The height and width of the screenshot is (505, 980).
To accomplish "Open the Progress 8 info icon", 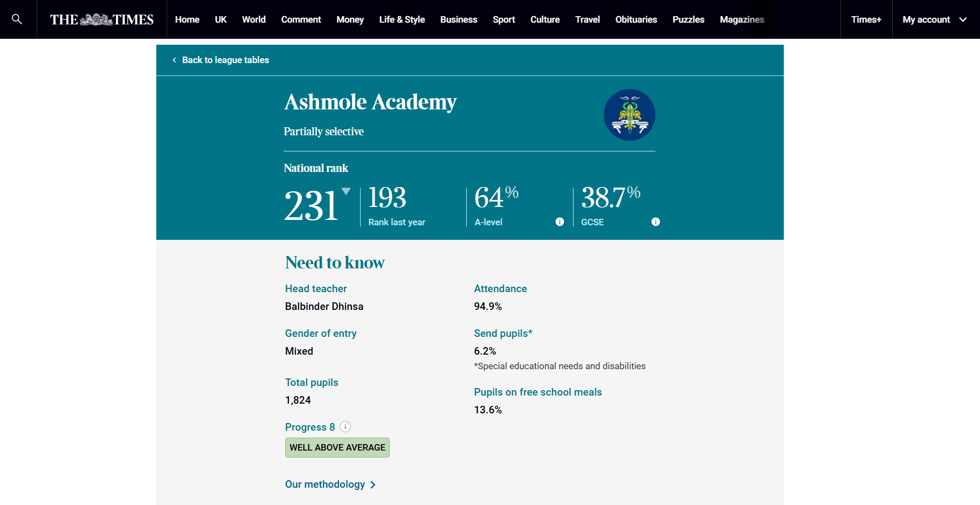I will pos(346,427).
